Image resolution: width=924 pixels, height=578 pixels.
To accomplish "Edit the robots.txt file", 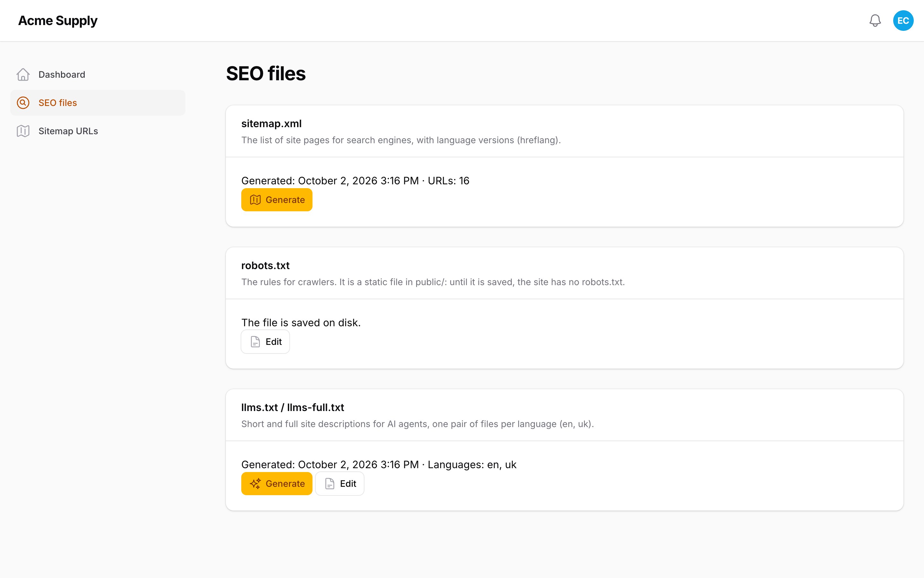I will (x=265, y=342).
